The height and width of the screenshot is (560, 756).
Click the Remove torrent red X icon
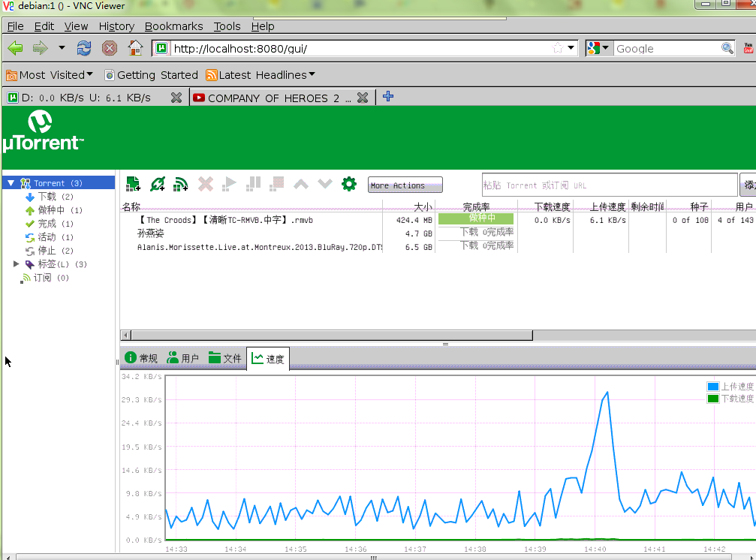pos(206,184)
